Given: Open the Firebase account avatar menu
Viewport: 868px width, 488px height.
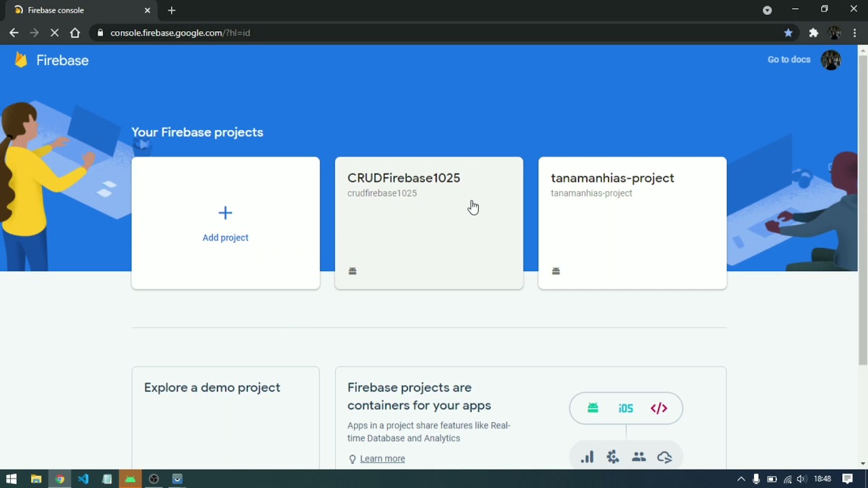Looking at the screenshot, I should (x=831, y=60).
